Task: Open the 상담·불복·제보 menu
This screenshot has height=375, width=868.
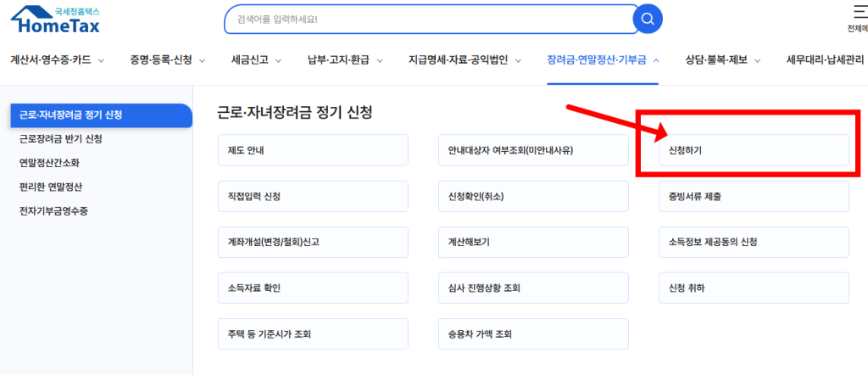Action: [721, 60]
